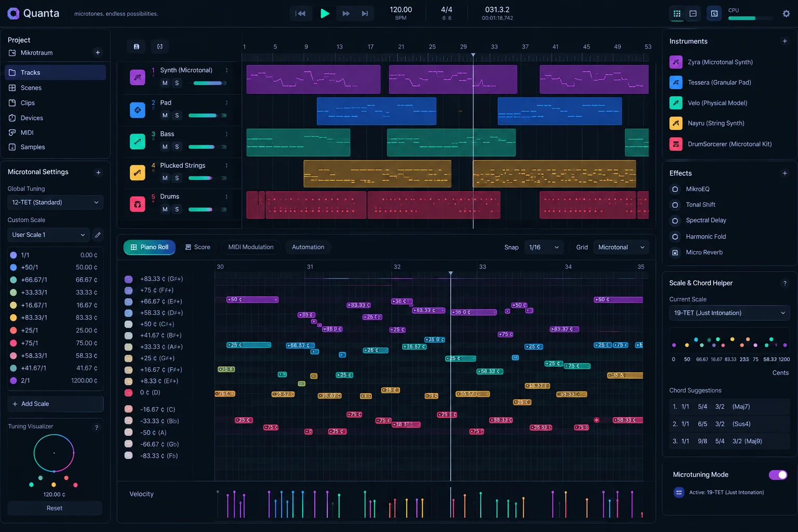Switch to the Score tab
Screen dimensions: 798x532
[198, 247]
